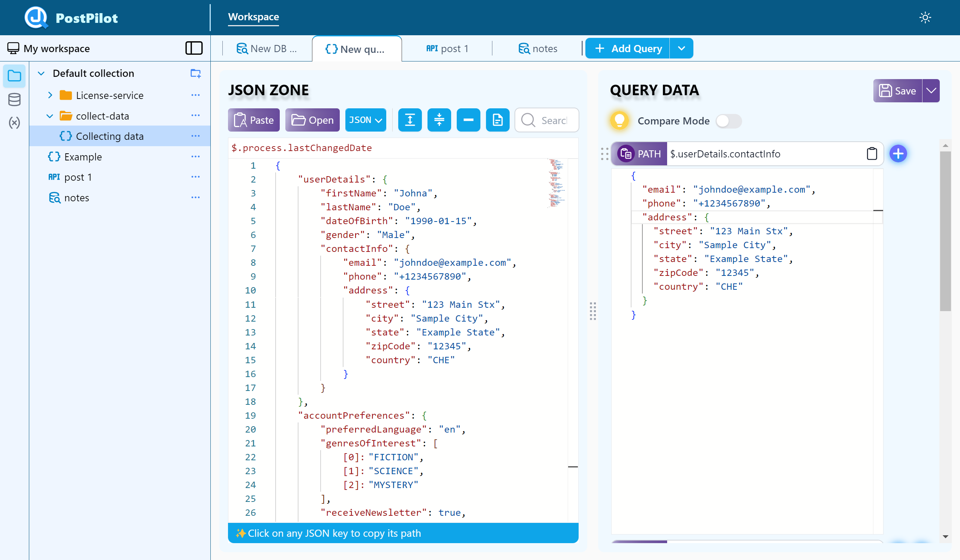The image size is (960, 560).
Task: Click the Add Query button
Action: coord(627,48)
